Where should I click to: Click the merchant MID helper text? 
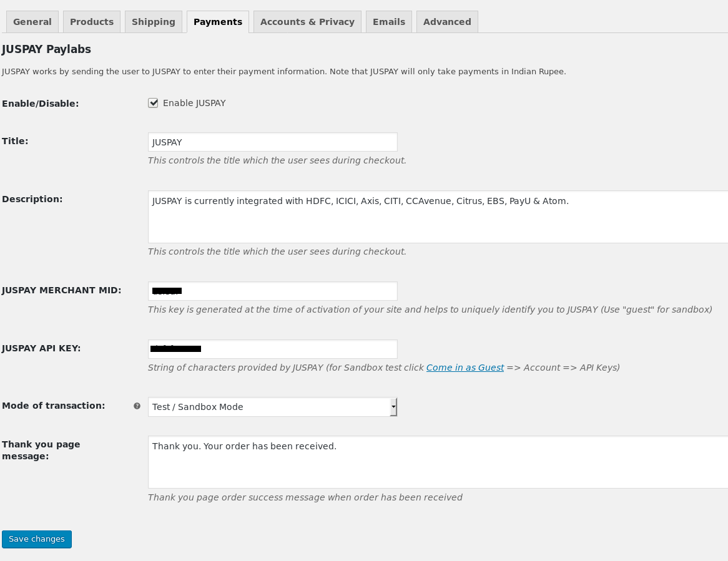[430, 310]
